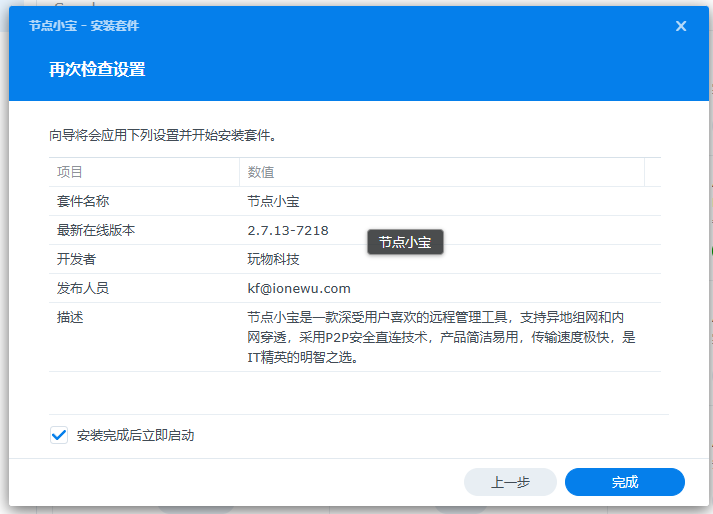
Task: Click the package description paragraph
Action: point(441,337)
